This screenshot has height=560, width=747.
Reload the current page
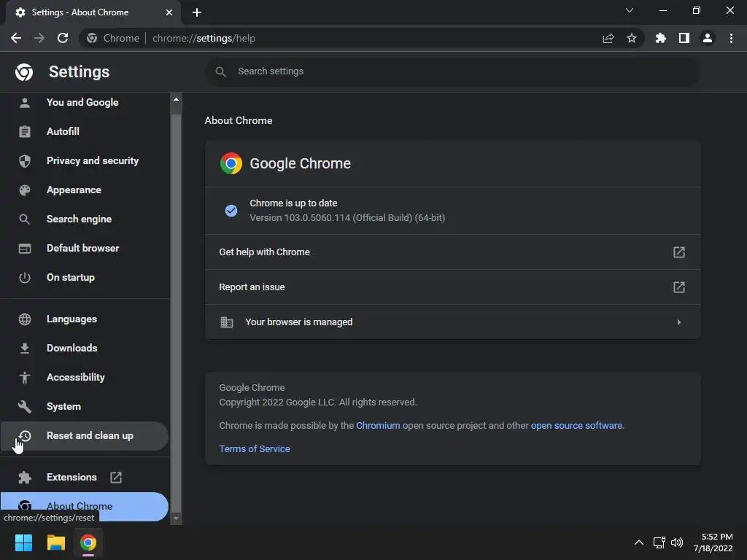63,38
